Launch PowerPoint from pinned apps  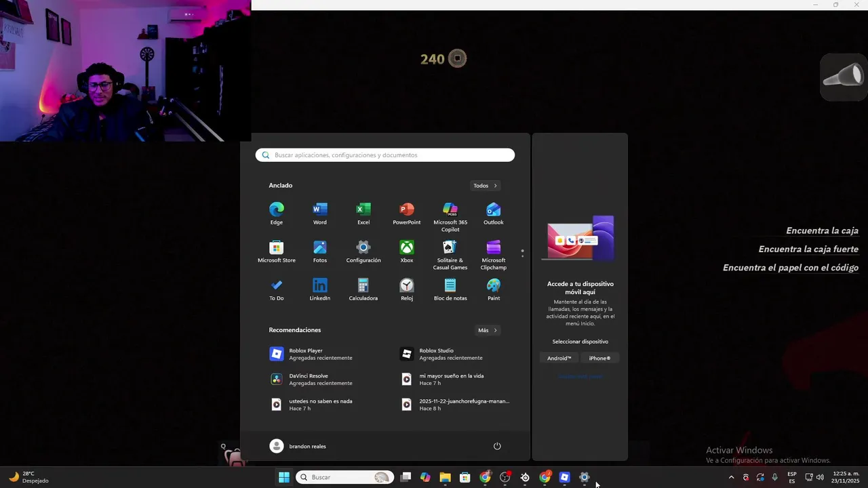click(x=407, y=213)
